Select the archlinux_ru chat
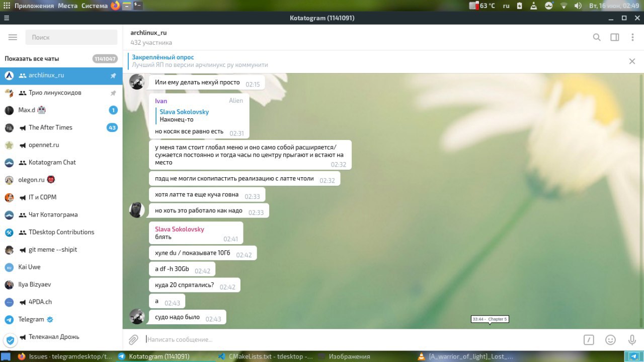The height and width of the screenshot is (362, 644). pyautogui.click(x=61, y=76)
